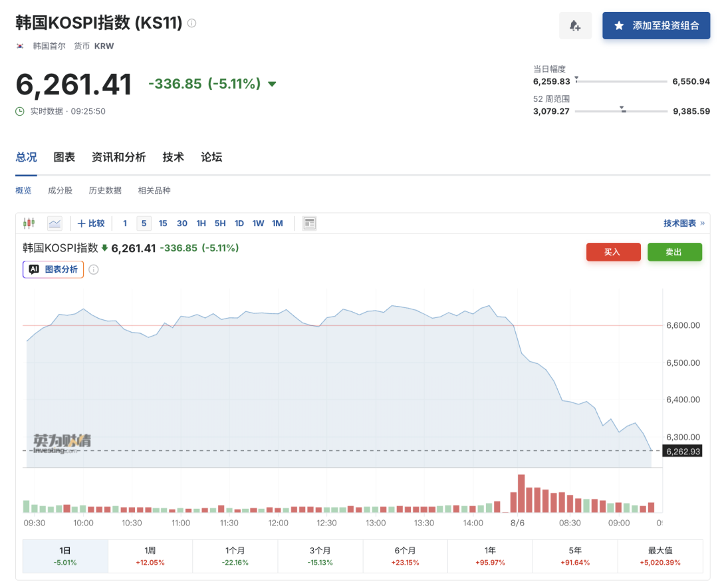Switch to candlestick chart type icon
The width and height of the screenshot is (718, 588).
(x=29, y=223)
